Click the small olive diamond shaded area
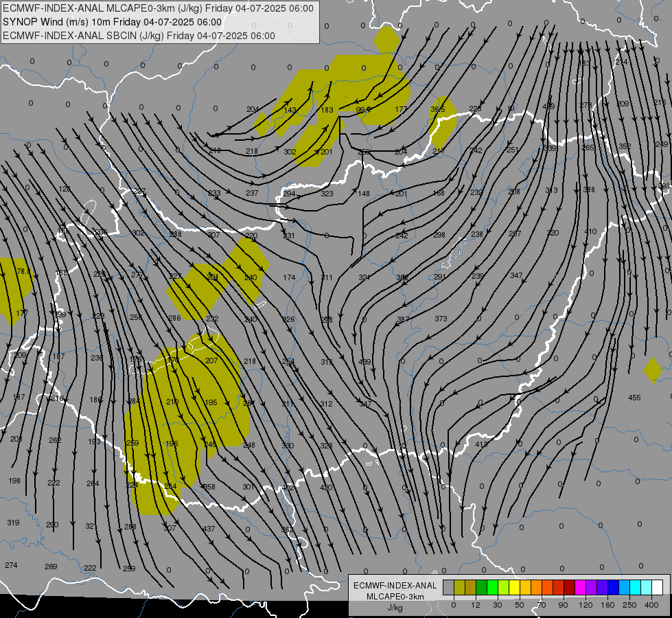Screen dimensions: 672x618 tap(653, 370)
